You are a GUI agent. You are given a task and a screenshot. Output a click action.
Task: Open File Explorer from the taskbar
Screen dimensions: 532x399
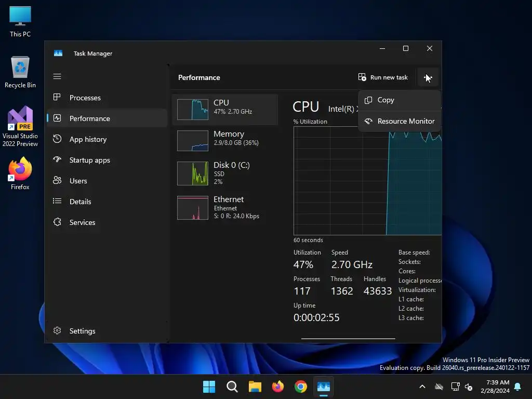255,387
